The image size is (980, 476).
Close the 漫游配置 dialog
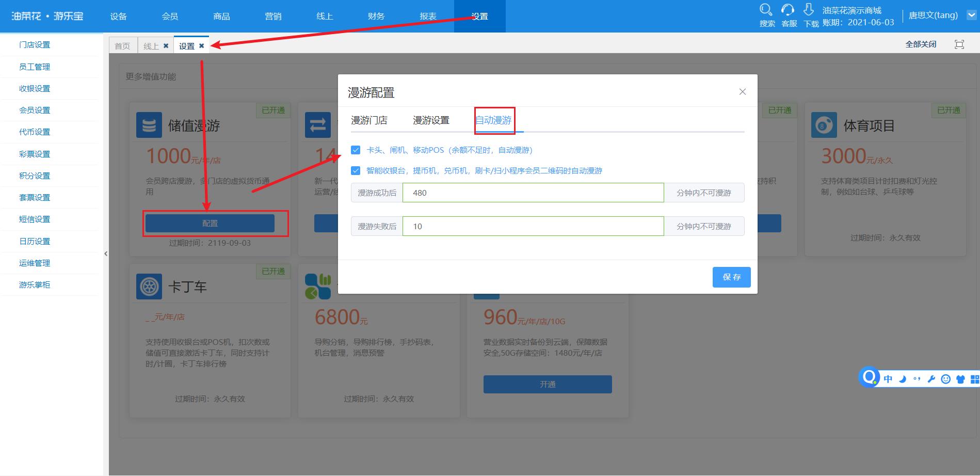(743, 91)
